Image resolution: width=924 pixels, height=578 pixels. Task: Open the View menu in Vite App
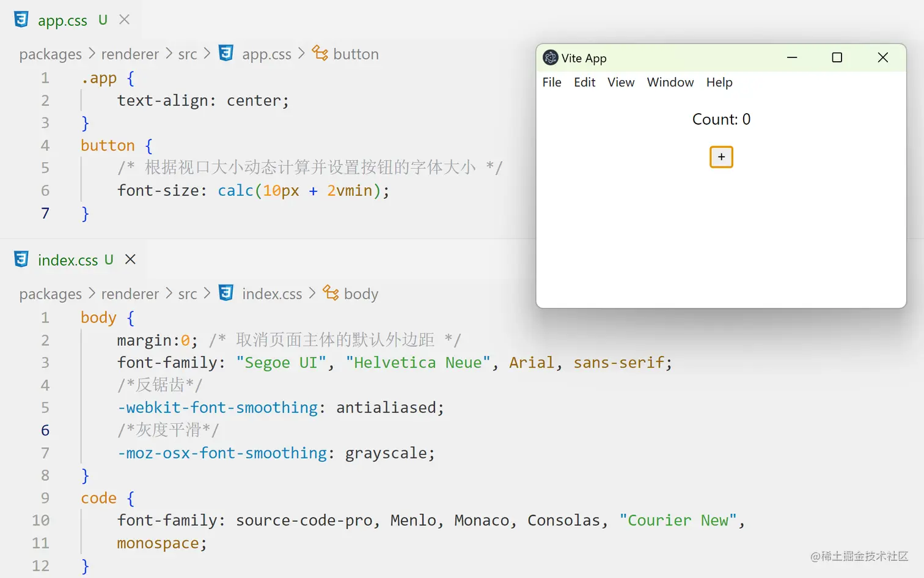click(621, 82)
